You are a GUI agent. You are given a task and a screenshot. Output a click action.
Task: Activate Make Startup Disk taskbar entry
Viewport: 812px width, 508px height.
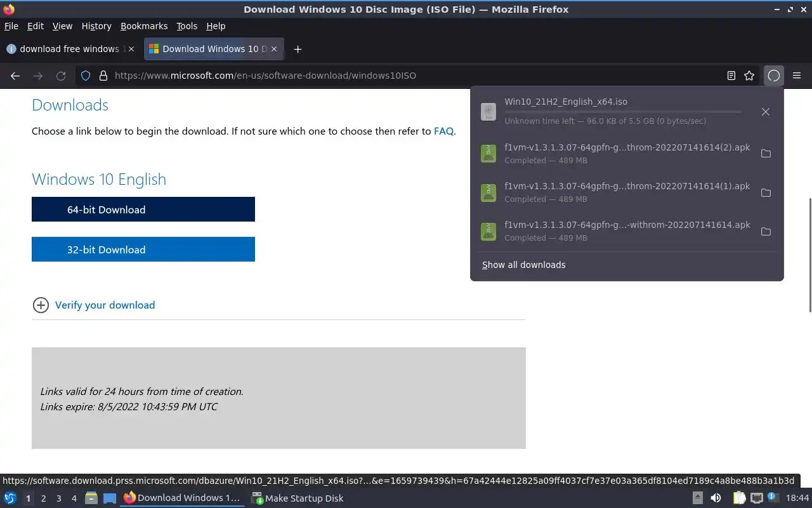297,498
